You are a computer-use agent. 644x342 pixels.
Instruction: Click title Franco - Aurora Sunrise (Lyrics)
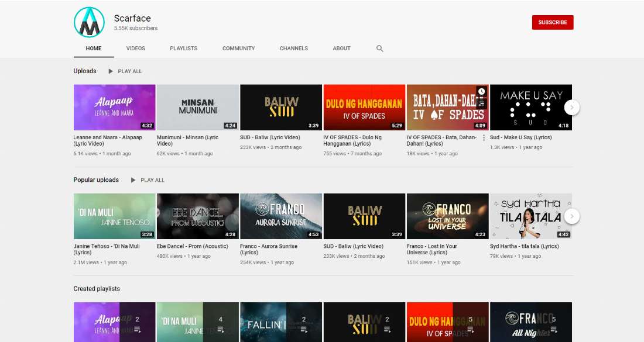point(269,249)
